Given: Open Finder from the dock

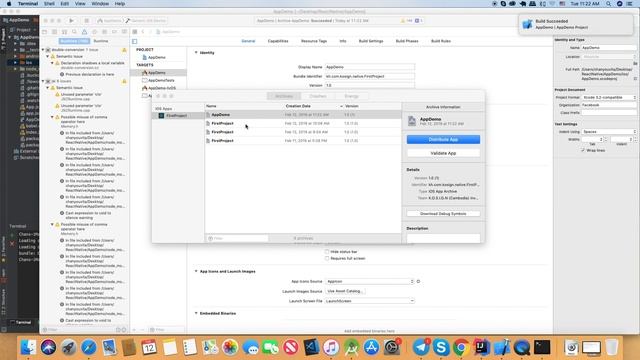Looking at the screenshot, I should click(x=28, y=347).
